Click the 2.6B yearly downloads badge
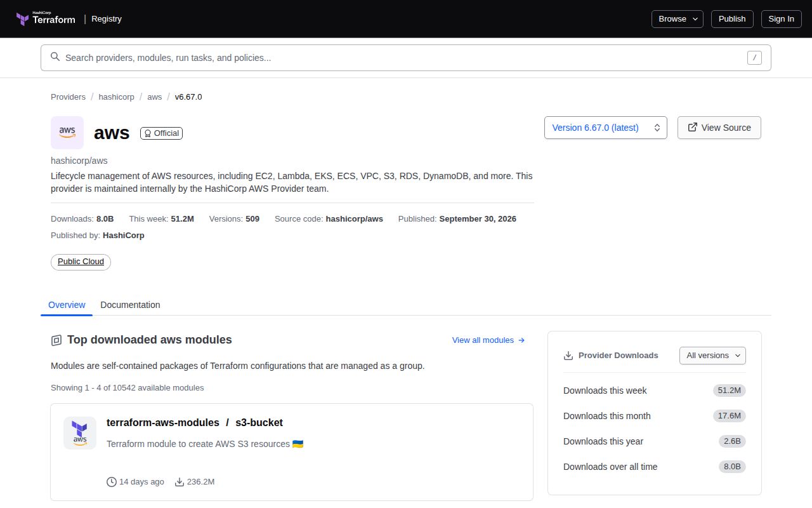 tap(732, 441)
